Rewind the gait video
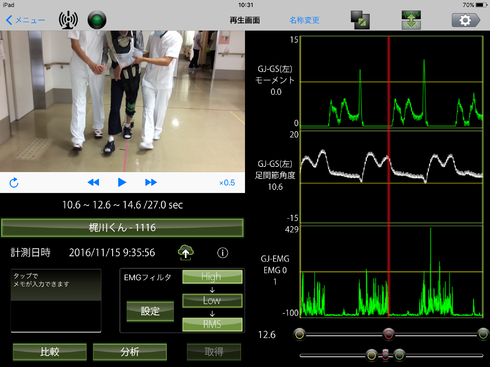 click(x=93, y=182)
